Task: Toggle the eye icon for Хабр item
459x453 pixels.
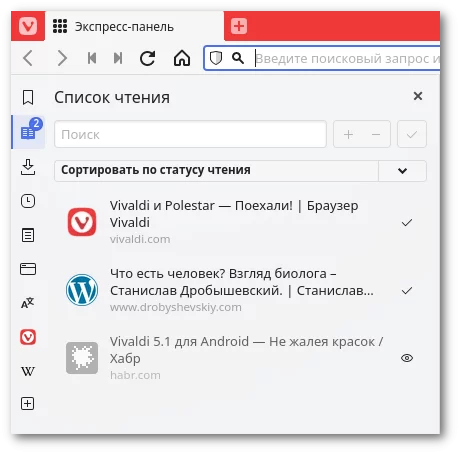Action: point(407,358)
